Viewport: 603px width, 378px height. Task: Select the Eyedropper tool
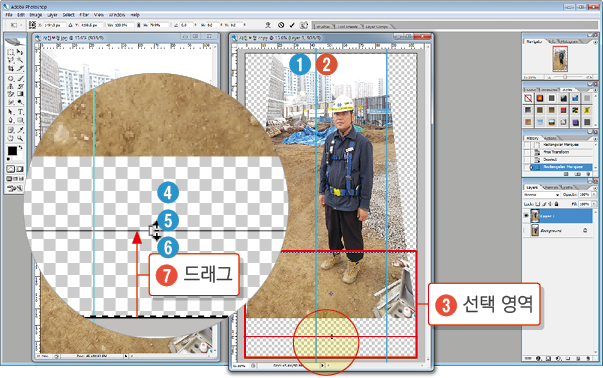(x=20, y=130)
